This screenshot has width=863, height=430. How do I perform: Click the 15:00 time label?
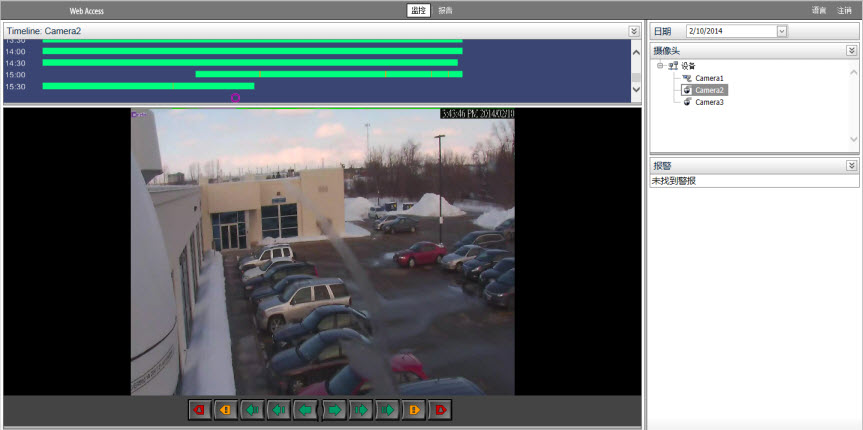click(x=15, y=74)
